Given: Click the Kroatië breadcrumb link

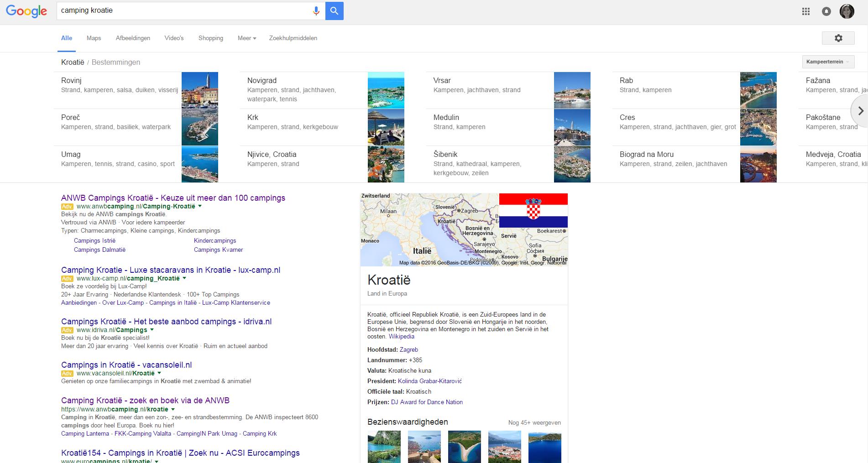Looking at the screenshot, I should pyautogui.click(x=73, y=62).
